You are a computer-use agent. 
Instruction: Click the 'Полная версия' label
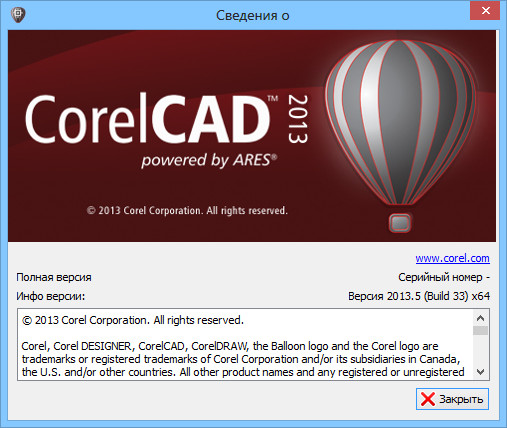(54, 277)
